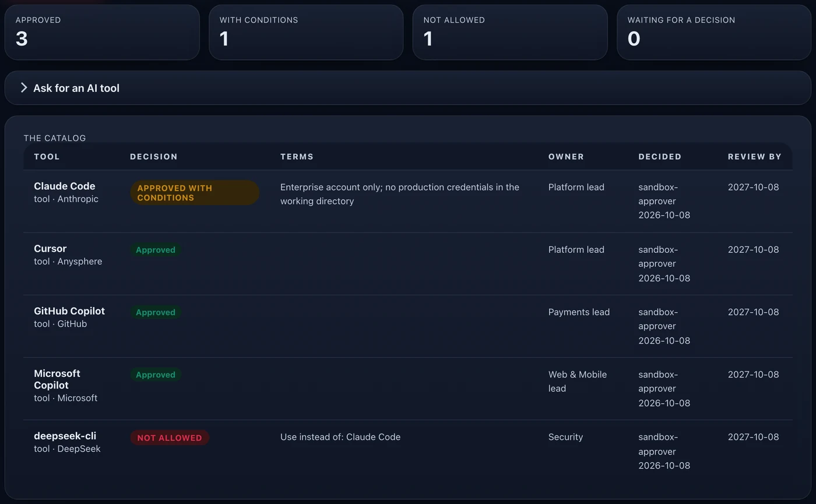Click the Waiting for a Decision card
The image size is (816, 504).
(x=714, y=32)
